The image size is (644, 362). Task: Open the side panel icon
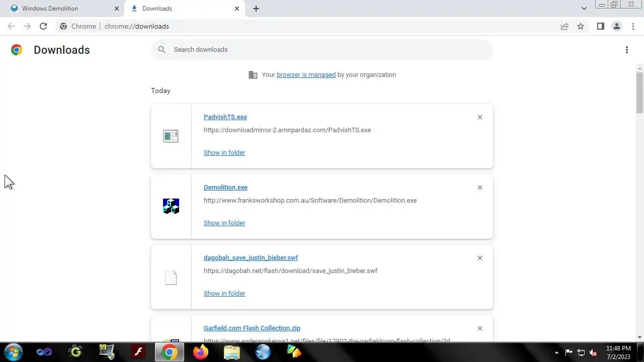pyautogui.click(x=600, y=26)
